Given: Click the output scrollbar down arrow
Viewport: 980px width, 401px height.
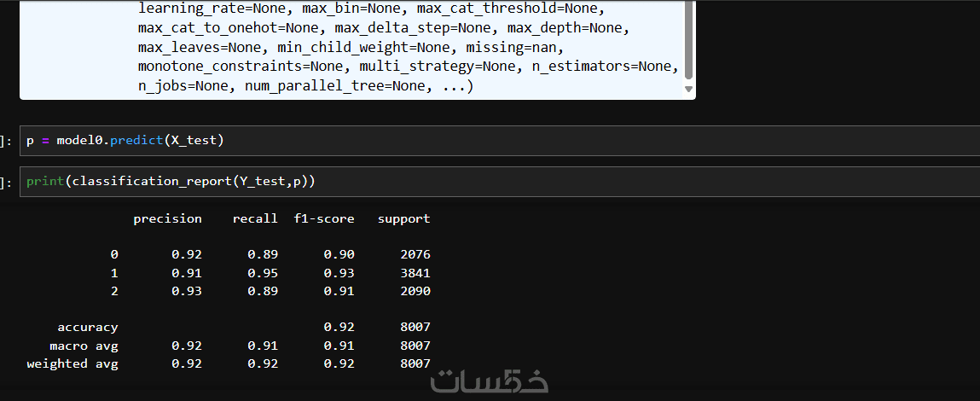Looking at the screenshot, I should tap(688, 89).
